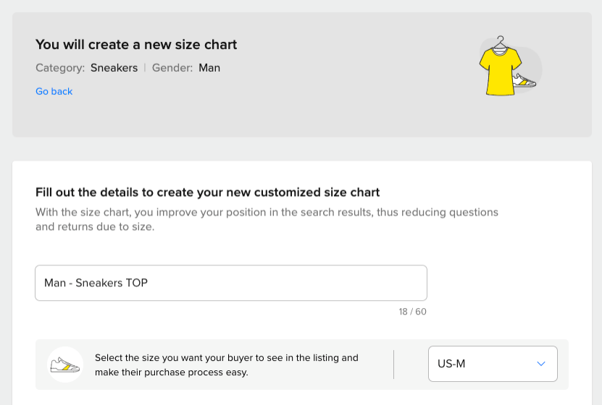Viewport: 602px width, 405px height.
Task: Click the Gender label in the header
Action: 172,68
